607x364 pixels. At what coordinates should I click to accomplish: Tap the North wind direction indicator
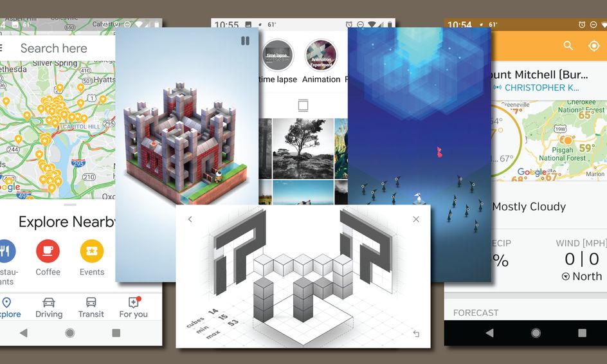click(x=582, y=276)
